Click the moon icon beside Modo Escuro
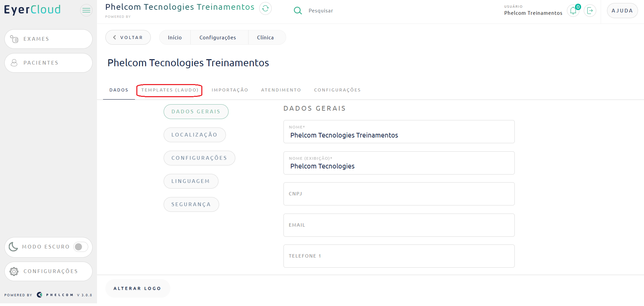Screen dimensions: 644x306 pyautogui.click(x=13, y=247)
